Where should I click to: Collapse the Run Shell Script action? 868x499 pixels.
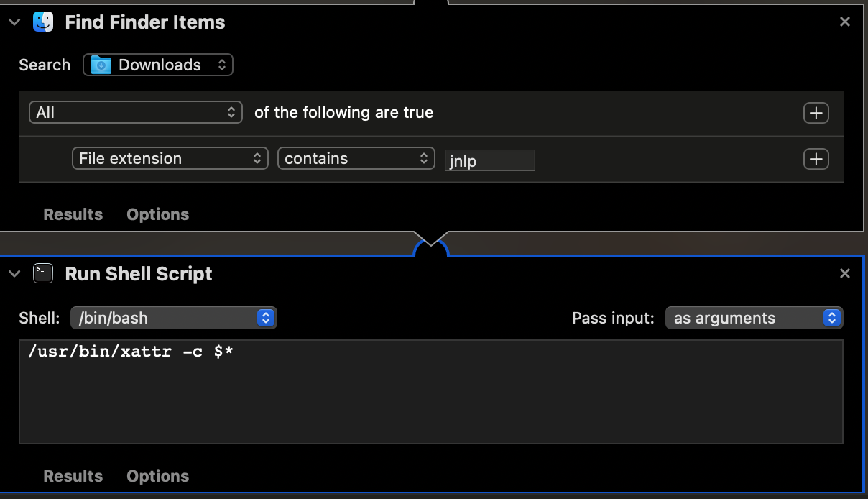coord(14,273)
